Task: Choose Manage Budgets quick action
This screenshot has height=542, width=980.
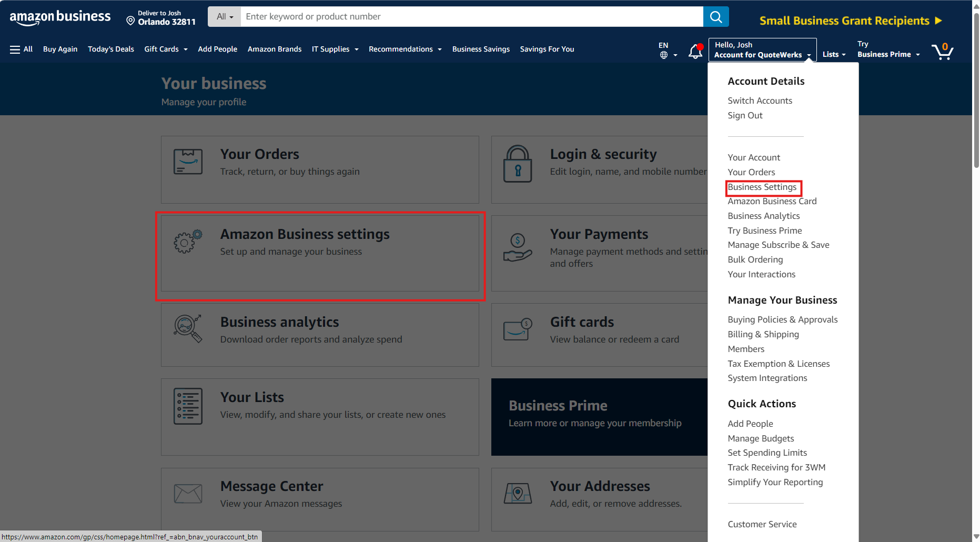Action: [x=761, y=438]
